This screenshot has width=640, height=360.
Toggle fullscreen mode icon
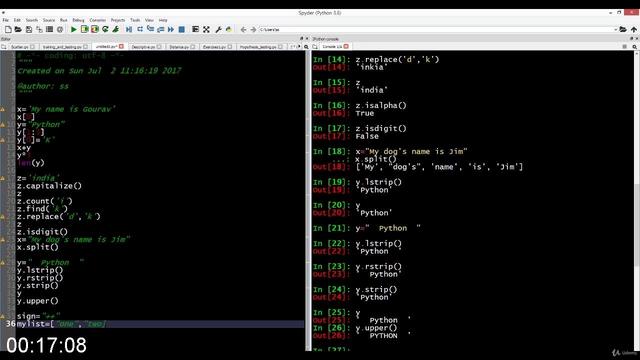(206, 29)
